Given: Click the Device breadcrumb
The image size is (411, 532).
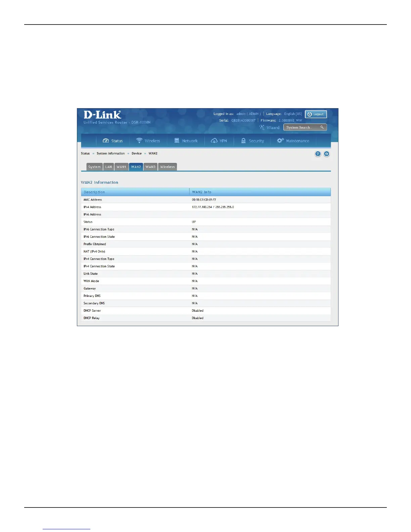Looking at the screenshot, I should 137,153.
